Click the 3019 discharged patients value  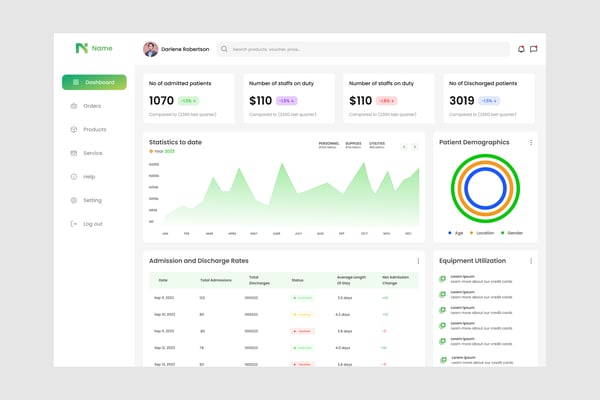462,101
